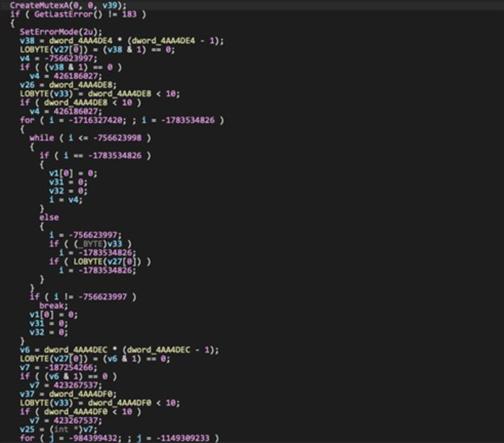Click the SetErrorMode function call

(44, 31)
